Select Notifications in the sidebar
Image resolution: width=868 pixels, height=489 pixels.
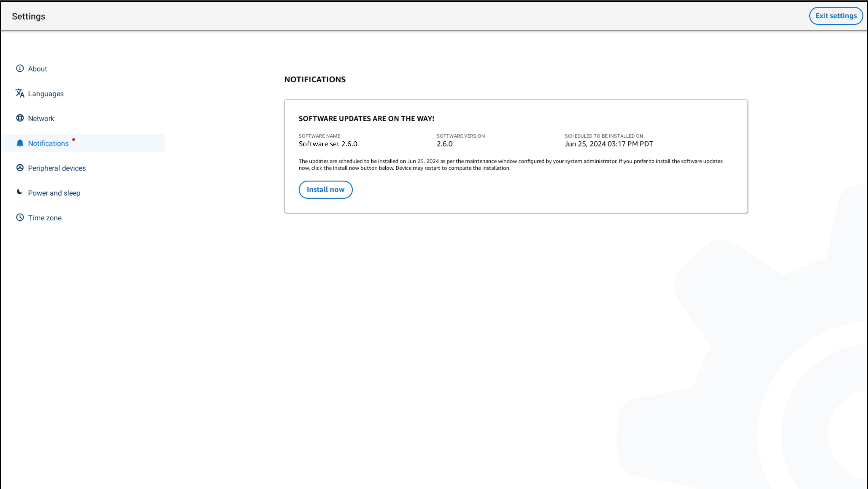(x=83, y=143)
